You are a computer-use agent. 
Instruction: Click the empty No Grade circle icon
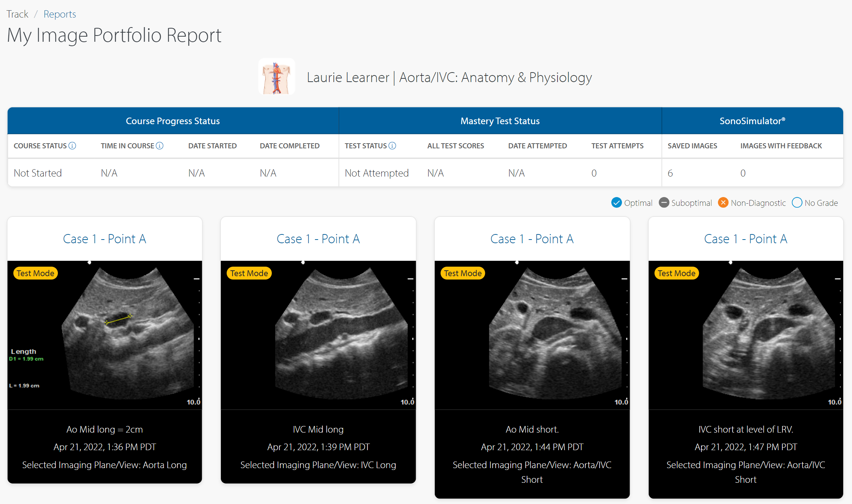coord(797,203)
